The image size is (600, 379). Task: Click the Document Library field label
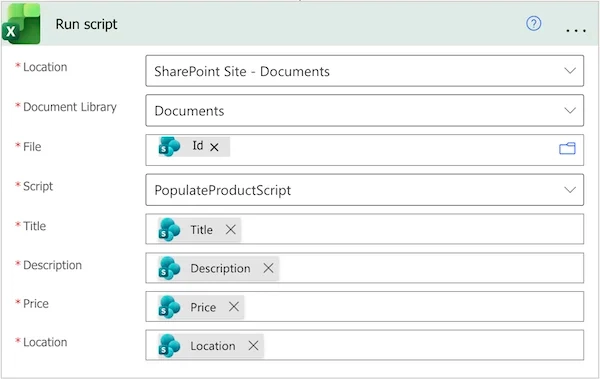[70, 107]
